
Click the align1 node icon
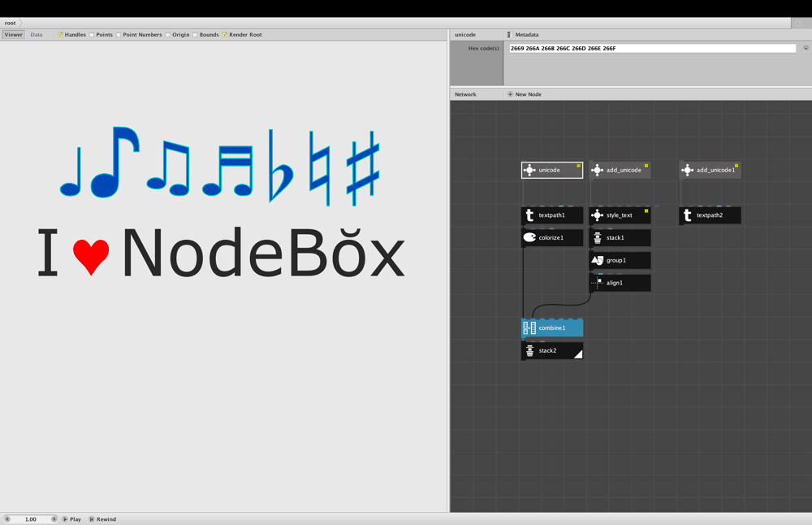click(x=597, y=283)
